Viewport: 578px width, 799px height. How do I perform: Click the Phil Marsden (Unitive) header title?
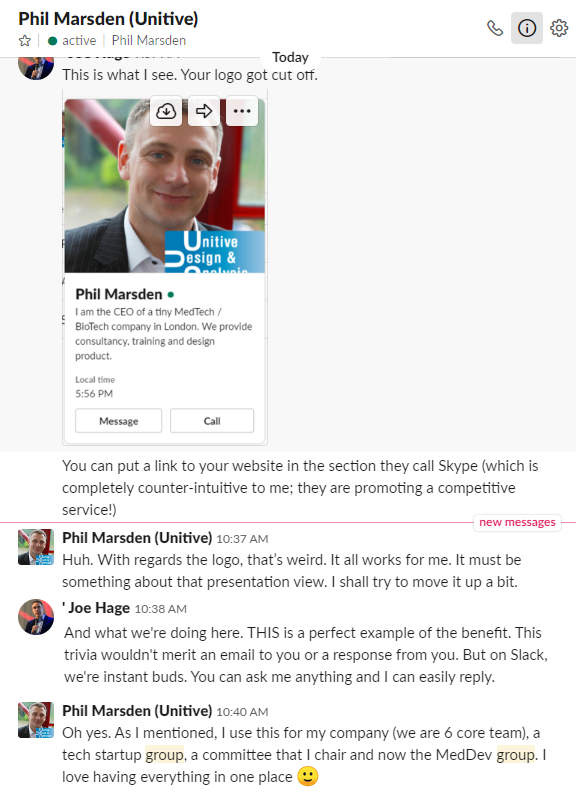[x=108, y=19]
